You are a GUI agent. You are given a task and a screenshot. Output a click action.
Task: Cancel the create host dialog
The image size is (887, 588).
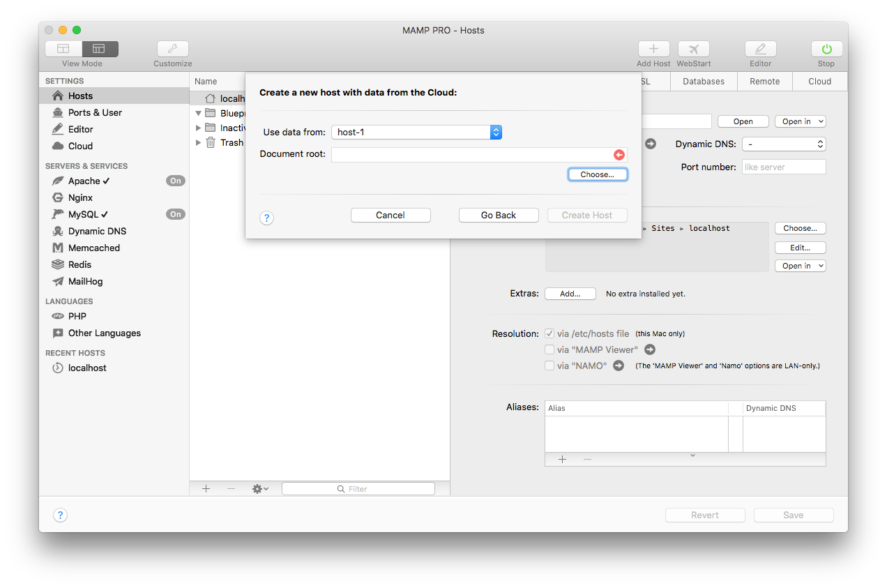(x=391, y=215)
